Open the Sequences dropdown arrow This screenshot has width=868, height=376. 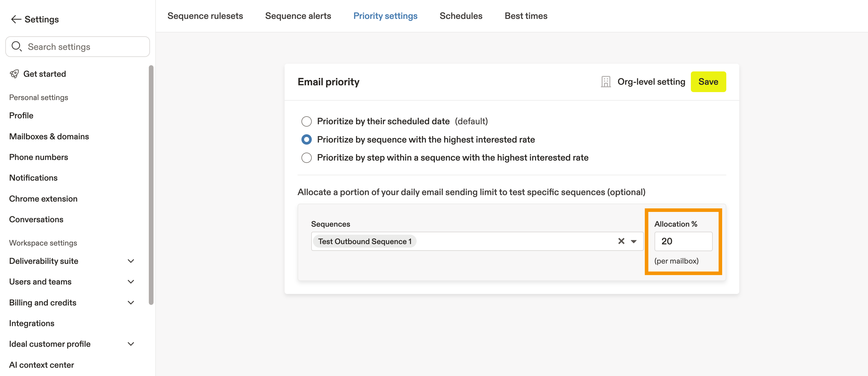click(634, 241)
